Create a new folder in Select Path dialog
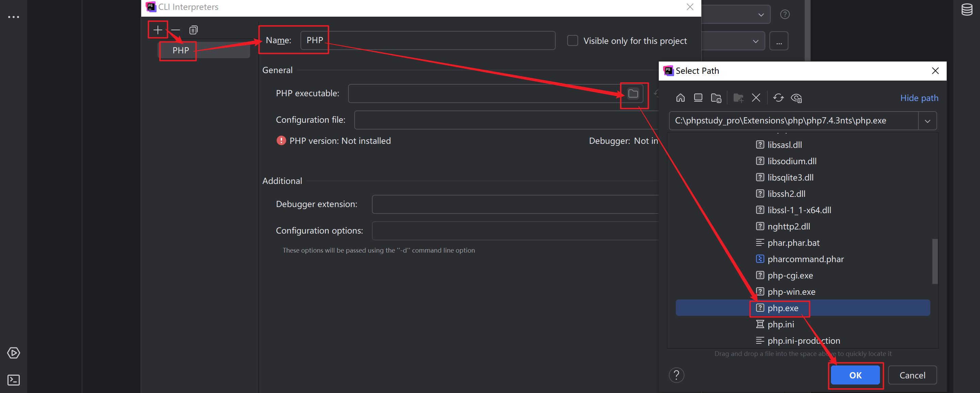This screenshot has height=393, width=980. coord(738,98)
